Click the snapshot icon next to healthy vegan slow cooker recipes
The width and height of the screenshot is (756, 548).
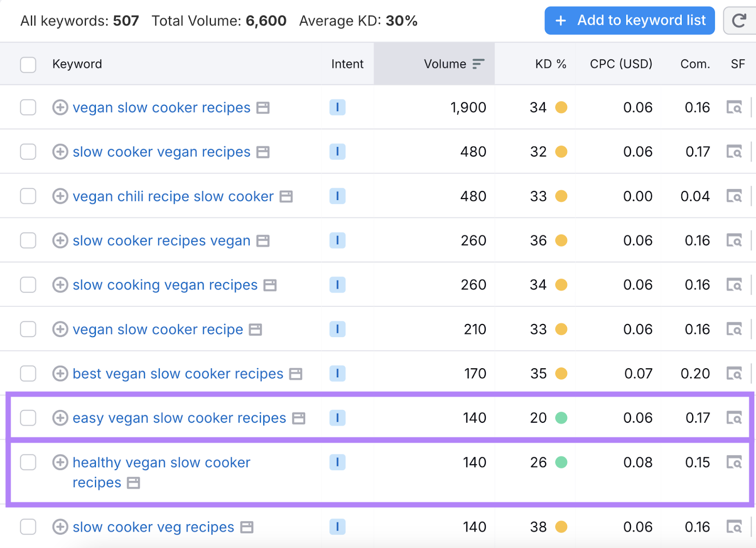click(x=135, y=483)
